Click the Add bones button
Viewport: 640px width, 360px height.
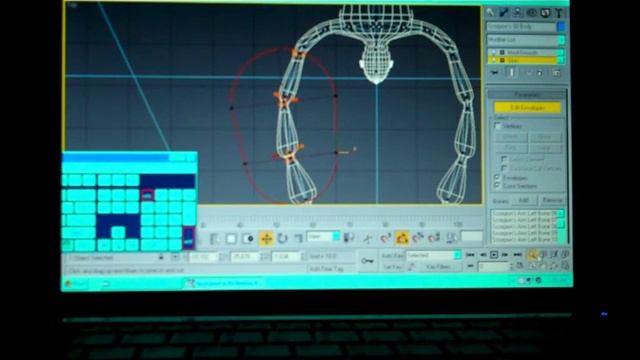pos(524,200)
